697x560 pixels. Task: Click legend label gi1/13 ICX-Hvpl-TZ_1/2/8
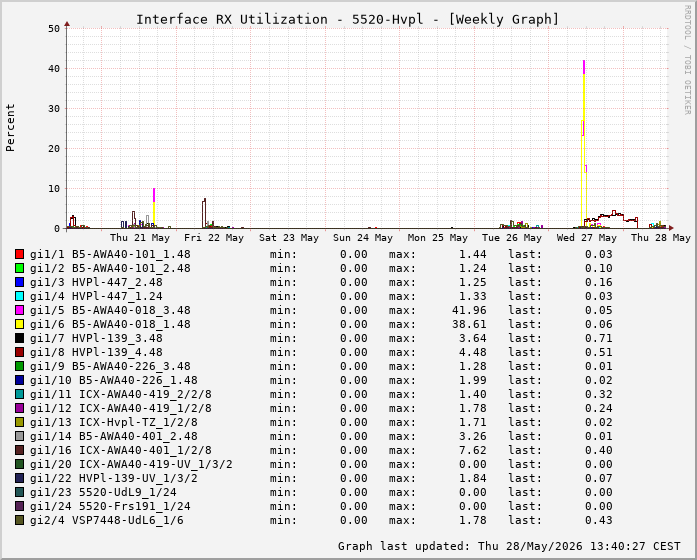pos(114,422)
